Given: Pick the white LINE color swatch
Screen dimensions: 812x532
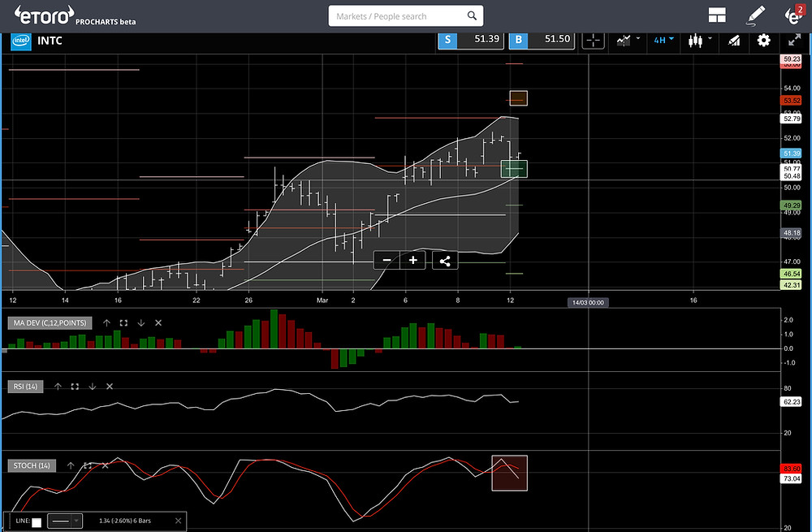Looking at the screenshot, I should pos(37,522).
